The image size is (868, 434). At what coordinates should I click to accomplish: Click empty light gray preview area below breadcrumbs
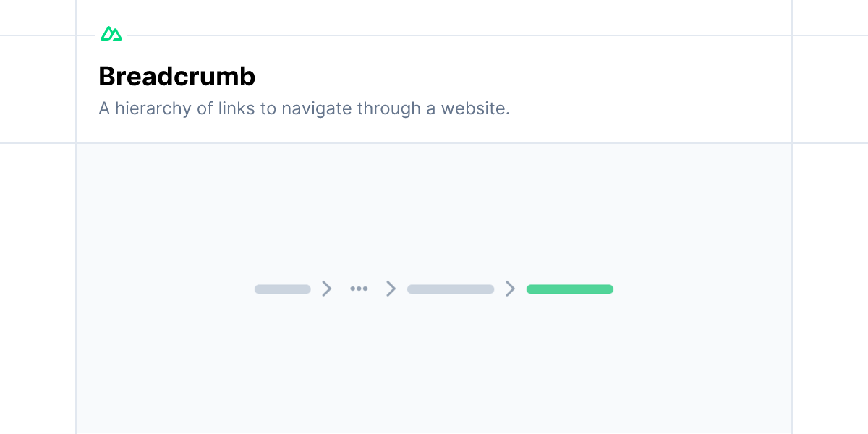434,369
